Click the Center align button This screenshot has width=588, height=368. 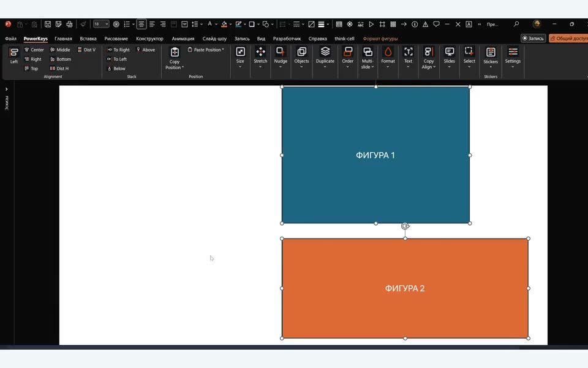click(34, 50)
